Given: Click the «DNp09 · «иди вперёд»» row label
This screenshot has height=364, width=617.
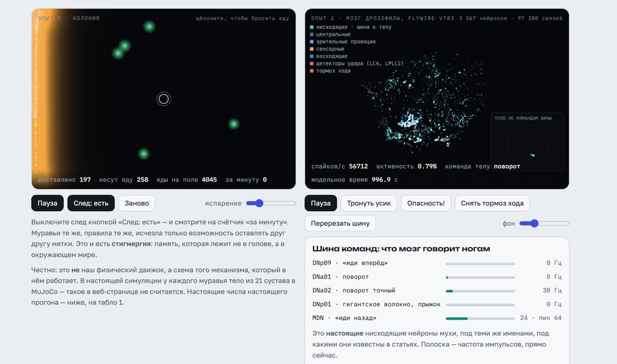Looking at the screenshot, I should [x=350, y=263].
